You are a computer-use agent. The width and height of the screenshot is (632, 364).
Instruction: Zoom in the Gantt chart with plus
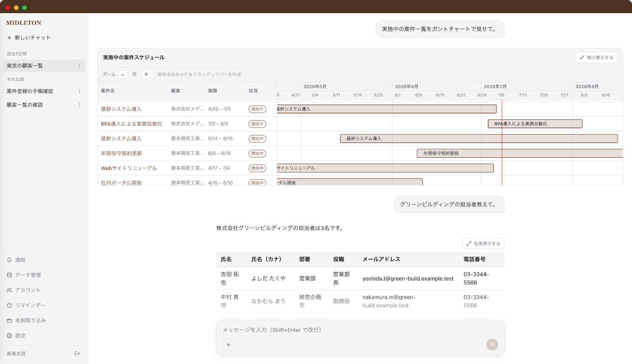146,74
